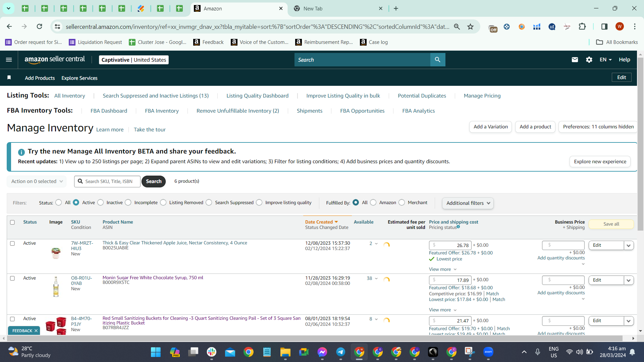Bookmark this page with the star icon
This screenshot has height=362, width=644.
coord(471,26)
